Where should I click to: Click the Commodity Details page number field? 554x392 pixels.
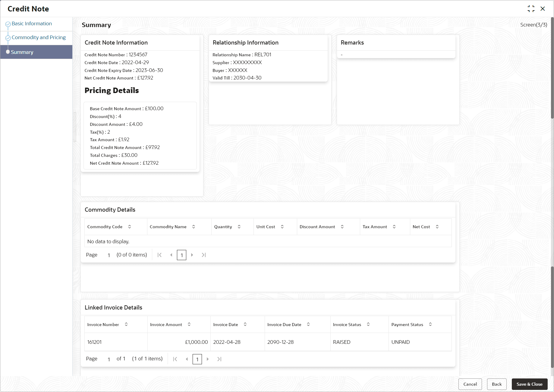109,255
